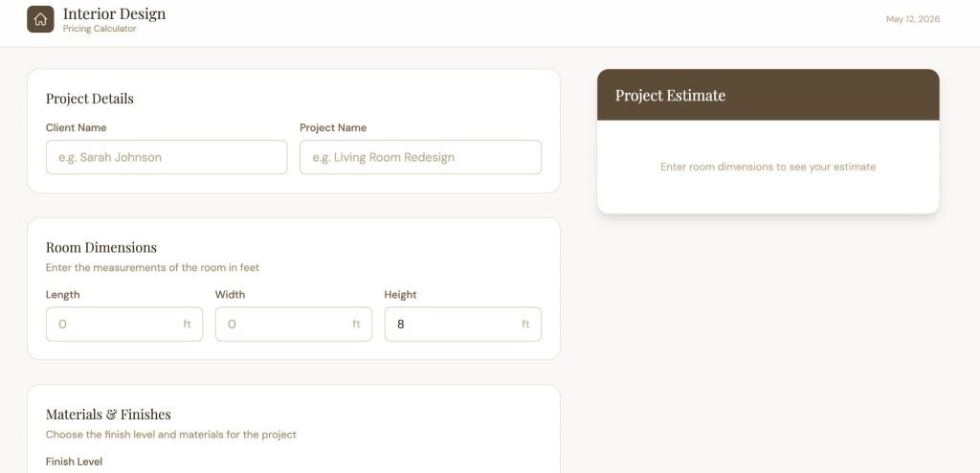Click the Length dimension field

(123, 324)
